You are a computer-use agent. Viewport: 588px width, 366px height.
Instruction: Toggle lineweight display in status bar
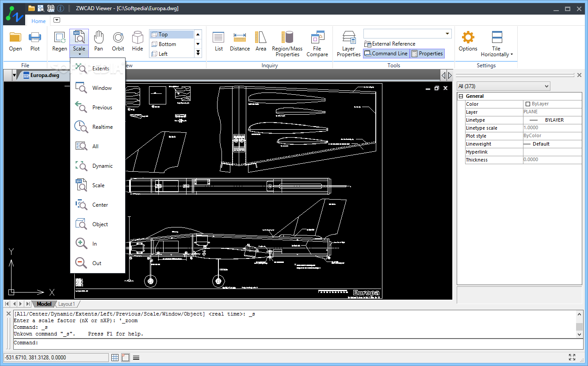tap(136, 358)
